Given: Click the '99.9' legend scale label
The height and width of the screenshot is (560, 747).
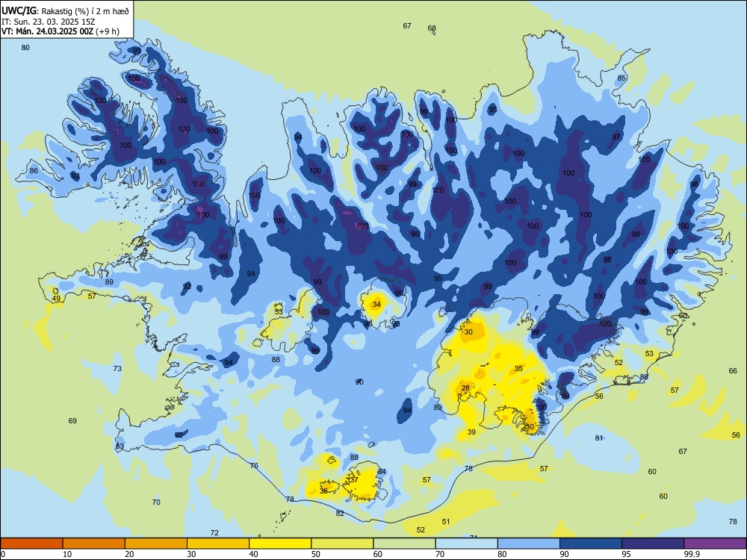Looking at the screenshot, I should point(692,554).
